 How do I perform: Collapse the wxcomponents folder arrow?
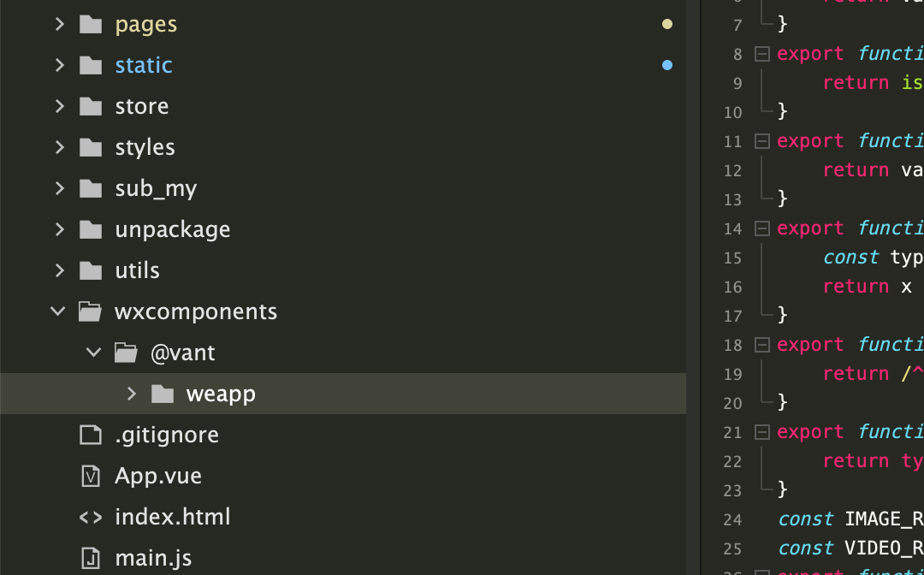pos(58,311)
